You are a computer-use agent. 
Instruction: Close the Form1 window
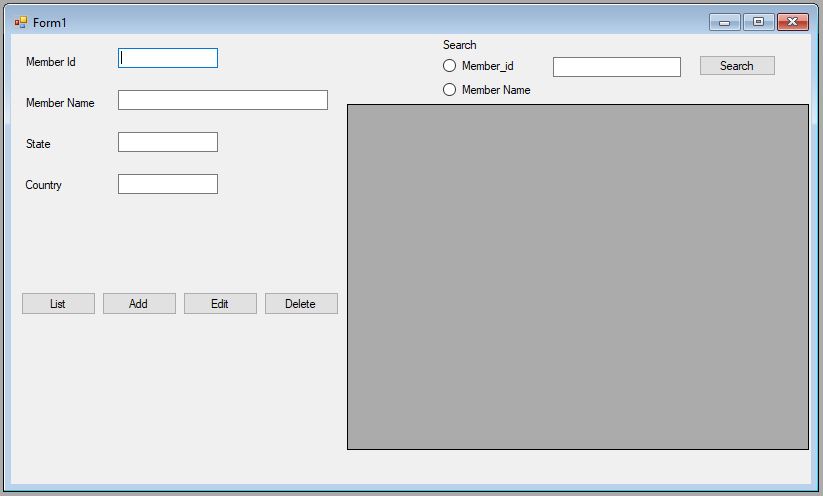(x=793, y=22)
